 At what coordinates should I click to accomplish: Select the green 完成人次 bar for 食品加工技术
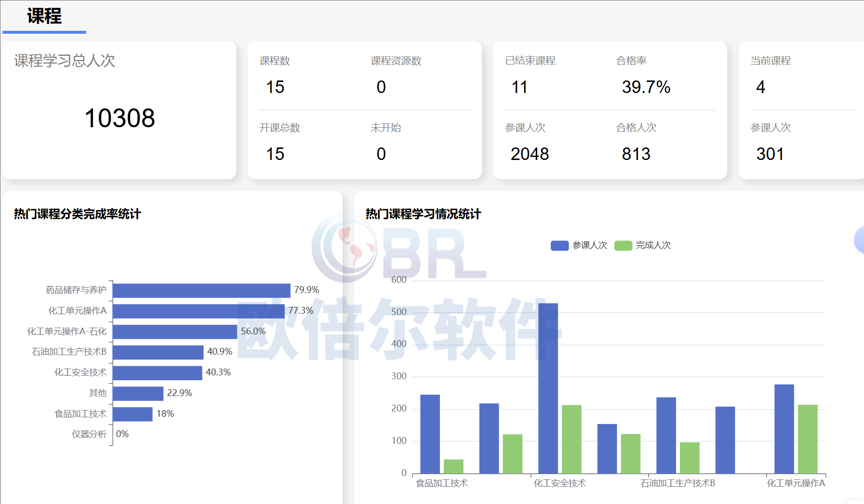coord(453,466)
